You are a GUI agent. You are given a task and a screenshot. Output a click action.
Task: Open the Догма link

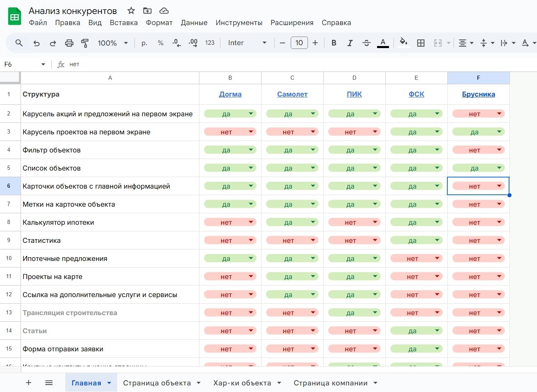click(230, 94)
